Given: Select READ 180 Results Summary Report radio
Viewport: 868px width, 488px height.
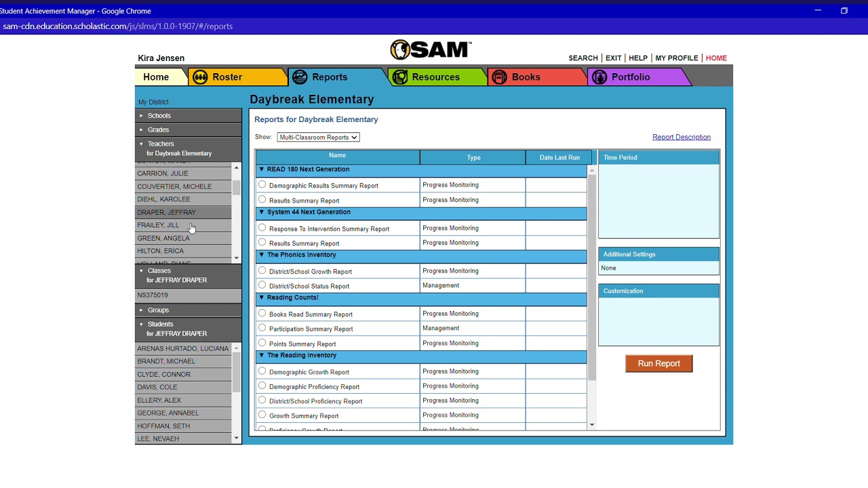Looking at the screenshot, I should click(x=262, y=199).
